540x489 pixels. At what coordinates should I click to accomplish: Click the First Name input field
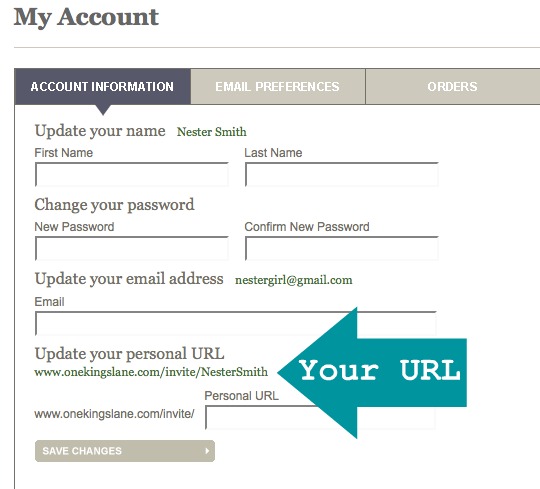(x=132, y=175)
